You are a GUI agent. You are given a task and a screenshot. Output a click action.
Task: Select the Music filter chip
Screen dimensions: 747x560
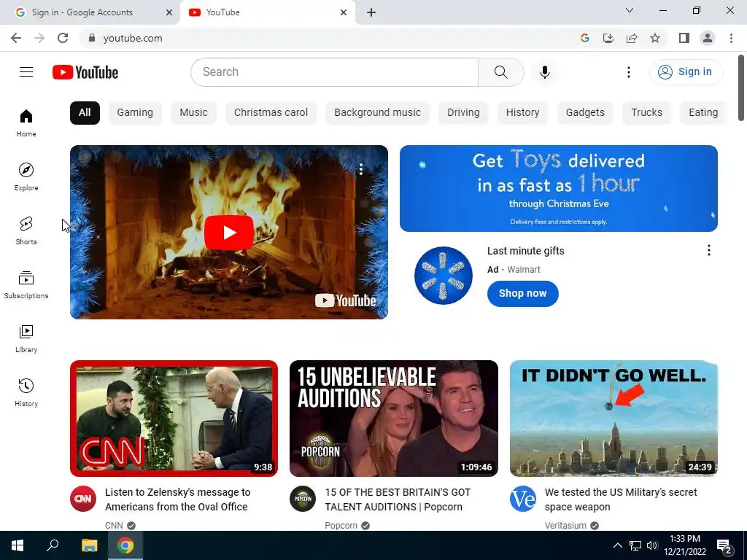(193, 113)
